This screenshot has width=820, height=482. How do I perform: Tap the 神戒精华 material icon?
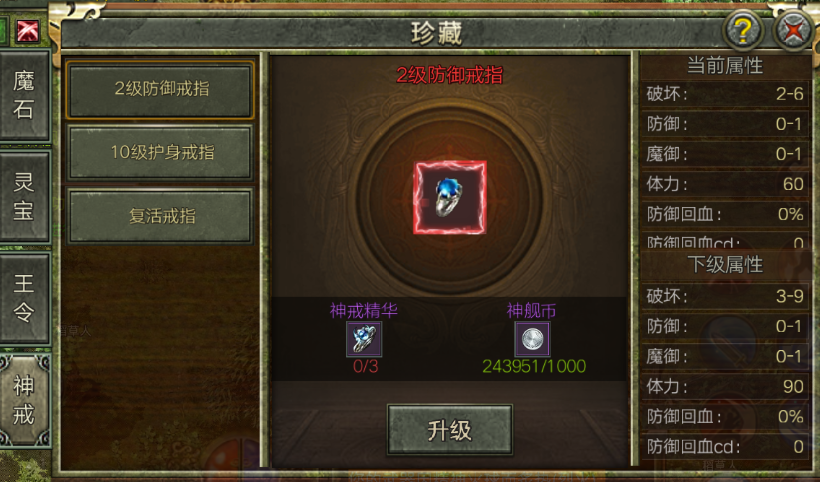point(364,339)
